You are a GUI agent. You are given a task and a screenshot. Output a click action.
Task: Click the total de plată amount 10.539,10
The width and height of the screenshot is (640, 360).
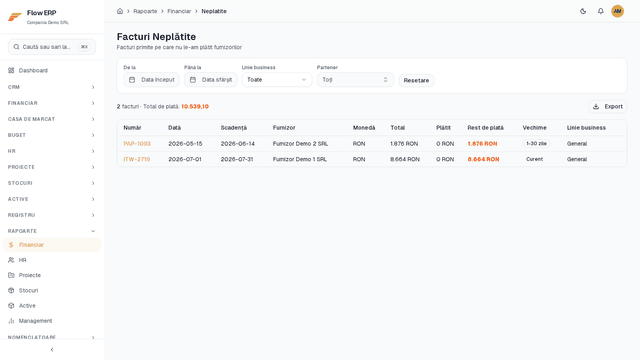(195, 107)
